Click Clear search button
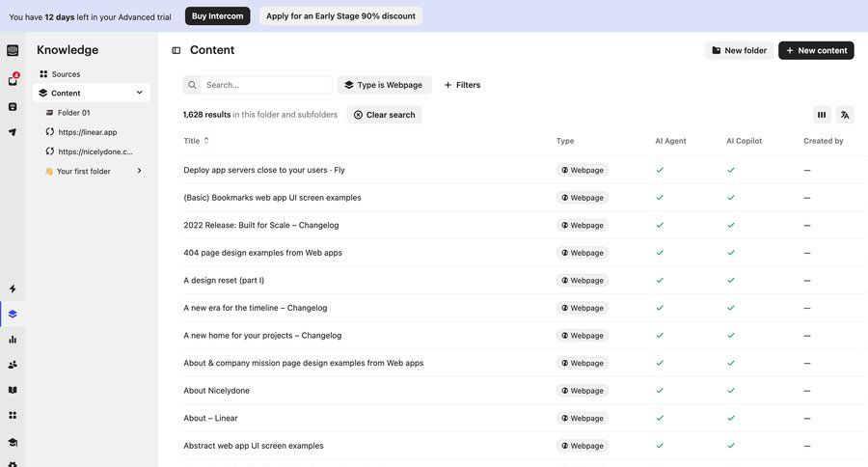This screenshot has height=467, width=868. pyautogui.click(x=384, y=115)
